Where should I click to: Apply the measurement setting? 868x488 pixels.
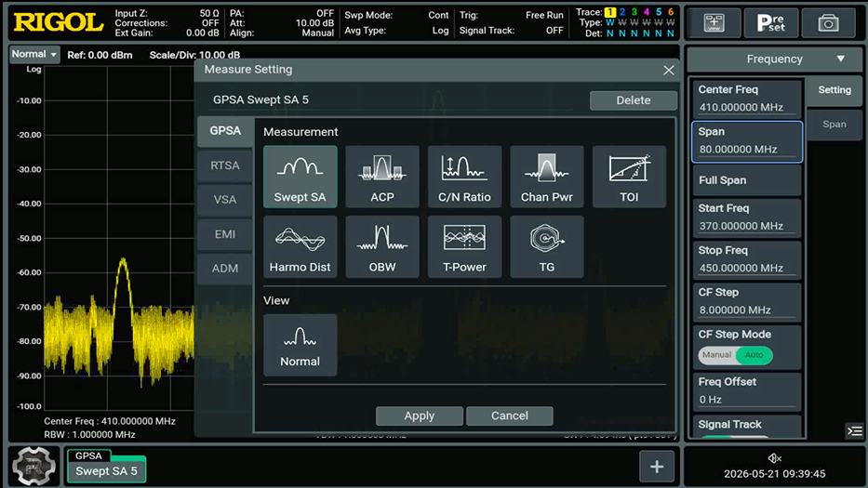pos(419,416)
